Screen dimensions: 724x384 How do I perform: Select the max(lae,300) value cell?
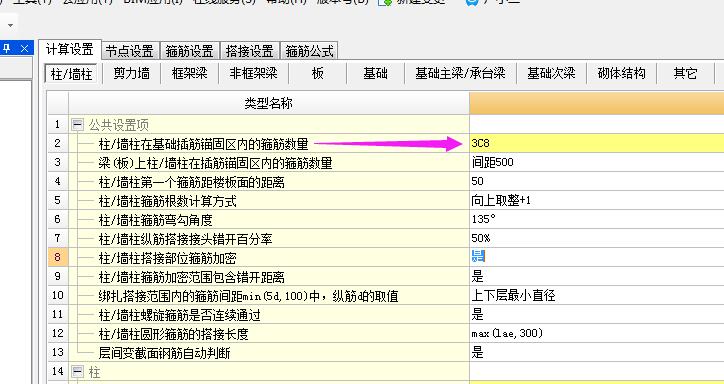click(597, 333)
